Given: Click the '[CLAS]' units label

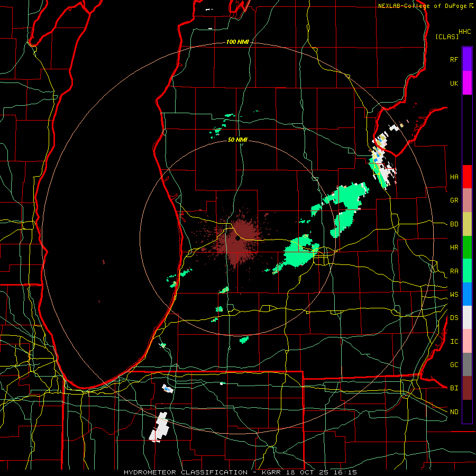Looking at the screenshot, I should 447,36.
